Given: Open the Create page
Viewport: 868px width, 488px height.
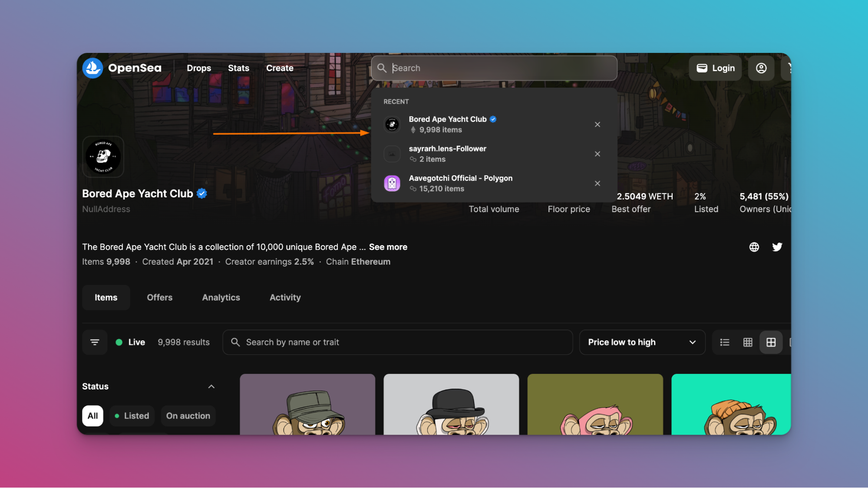Looking at the screenshot, I should click(x=280, y=68).
